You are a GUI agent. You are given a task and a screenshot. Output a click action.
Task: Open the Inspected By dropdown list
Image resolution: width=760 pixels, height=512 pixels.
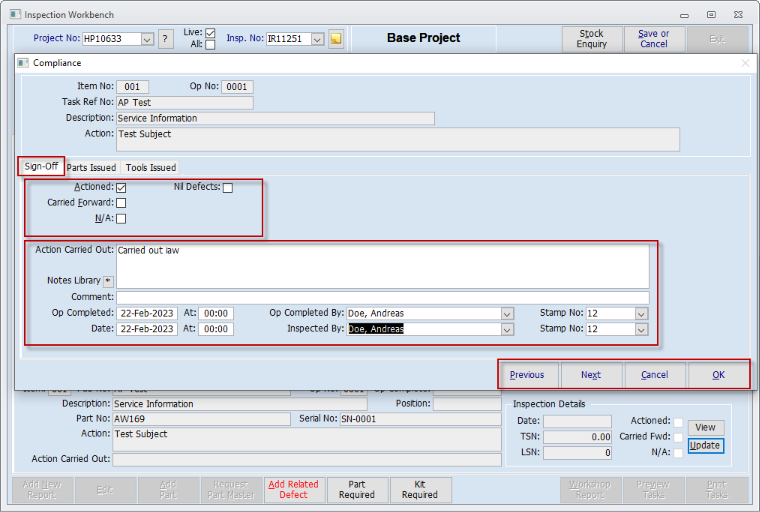click(507, 329)
